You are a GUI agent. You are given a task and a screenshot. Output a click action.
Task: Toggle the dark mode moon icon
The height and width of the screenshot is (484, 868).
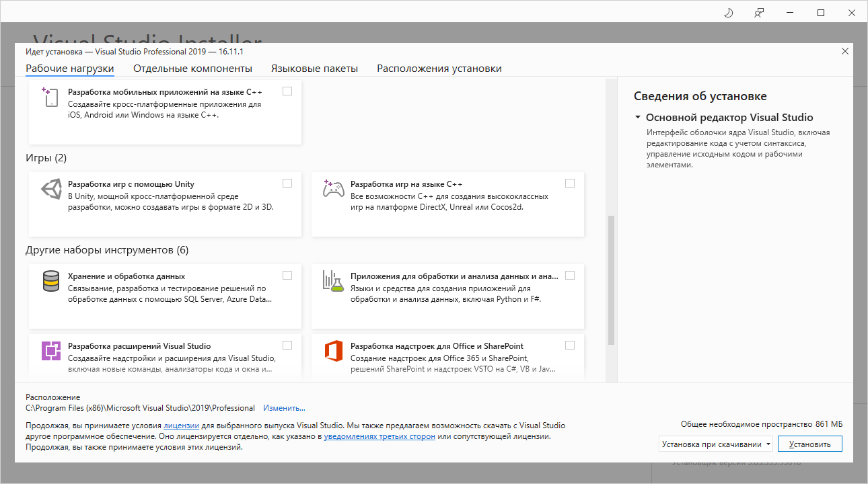(x=728, y=13)
